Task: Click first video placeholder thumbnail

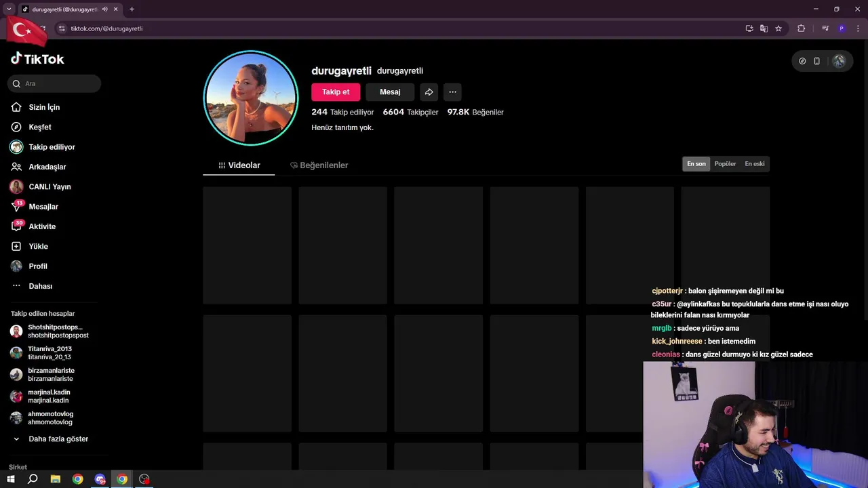Action: [247, 245]
